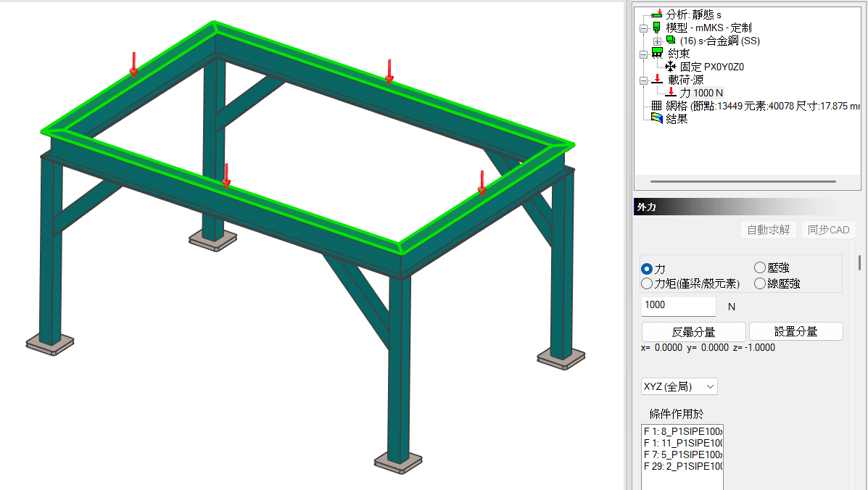Click the 外力 panel vertical scrollbar
The height and width of the screenshot is (490, 868).
point(860,262)
